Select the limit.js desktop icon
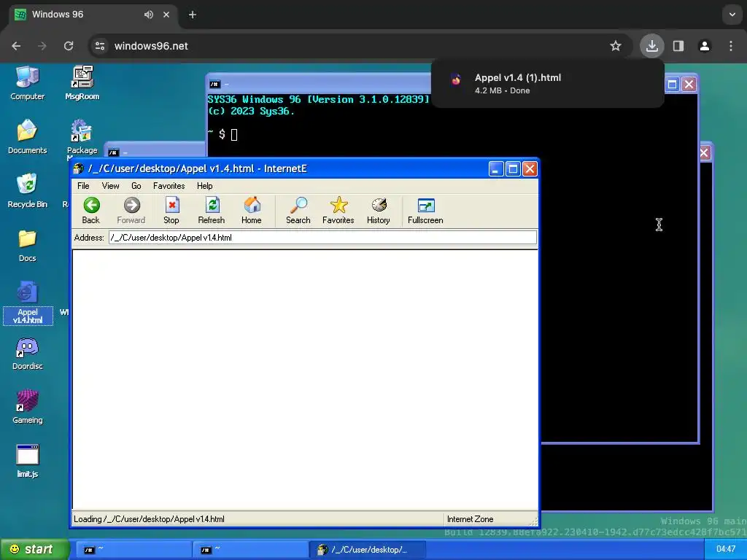Screen dimensions: 747x560 (x=27, y=461)
